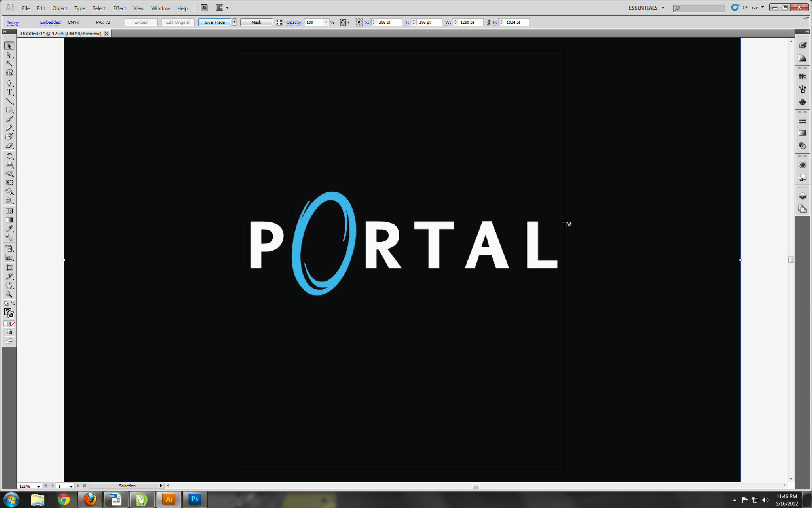Select the Mesh tool
812x508 pixels.
[x=9, y=211]
